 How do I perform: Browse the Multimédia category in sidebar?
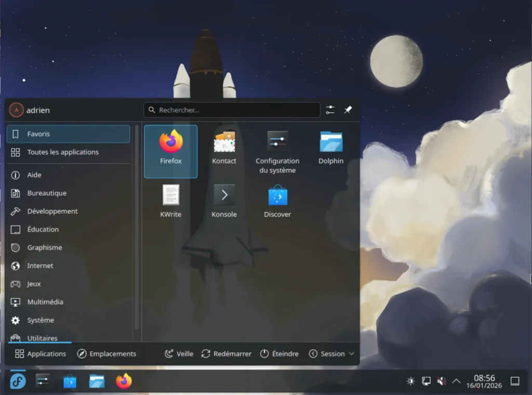(46, 301)
